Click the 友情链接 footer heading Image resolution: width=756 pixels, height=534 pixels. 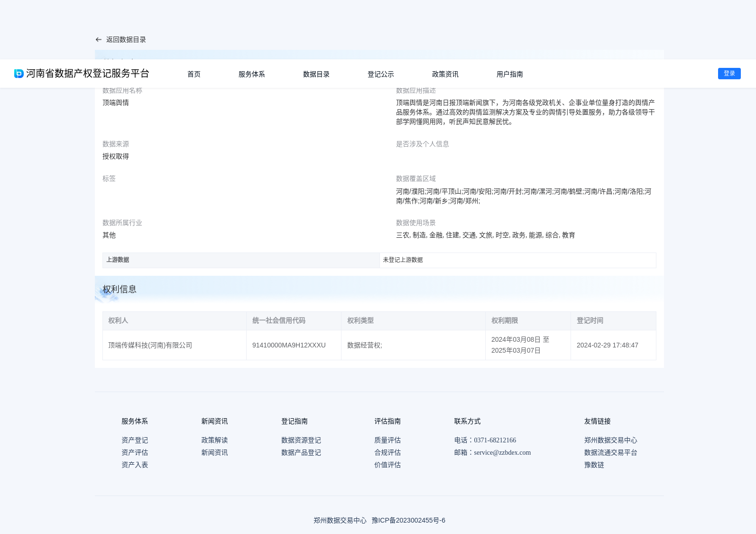[598, 422]
